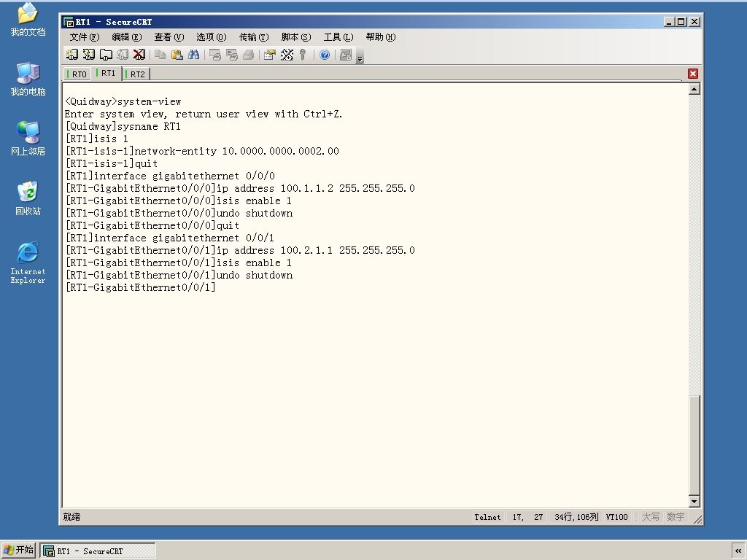Click the Connect toolbar icon
Screen dimensions: 747x560
71,54
